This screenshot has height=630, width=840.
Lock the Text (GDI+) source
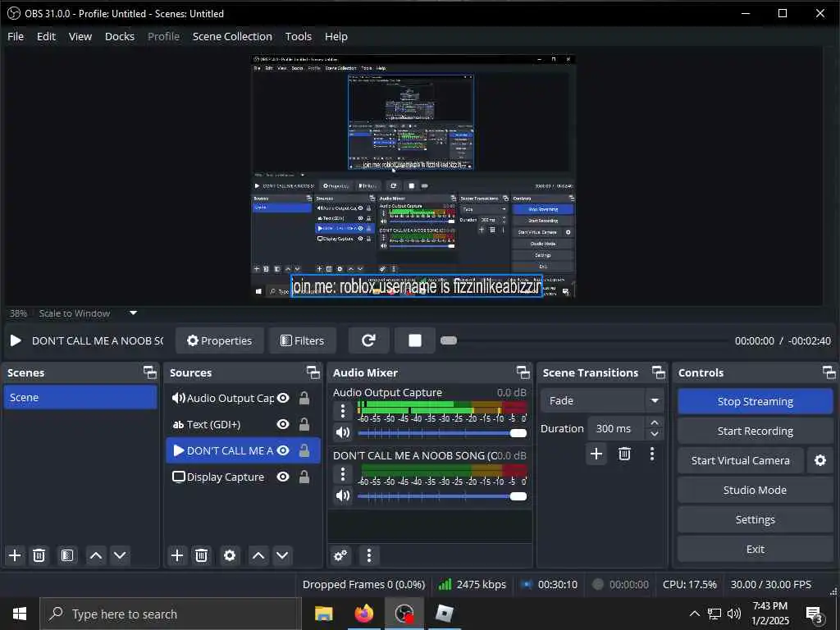coord(304,425)
